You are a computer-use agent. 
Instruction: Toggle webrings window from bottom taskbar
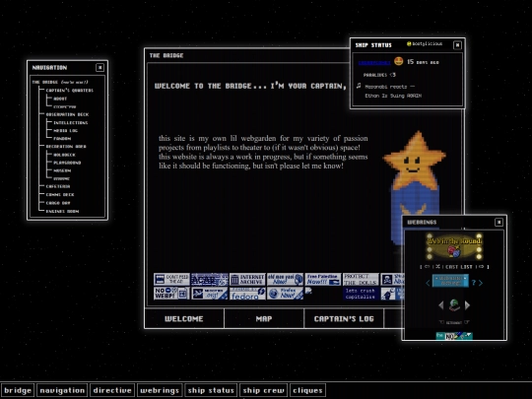(x=160, y=390)
